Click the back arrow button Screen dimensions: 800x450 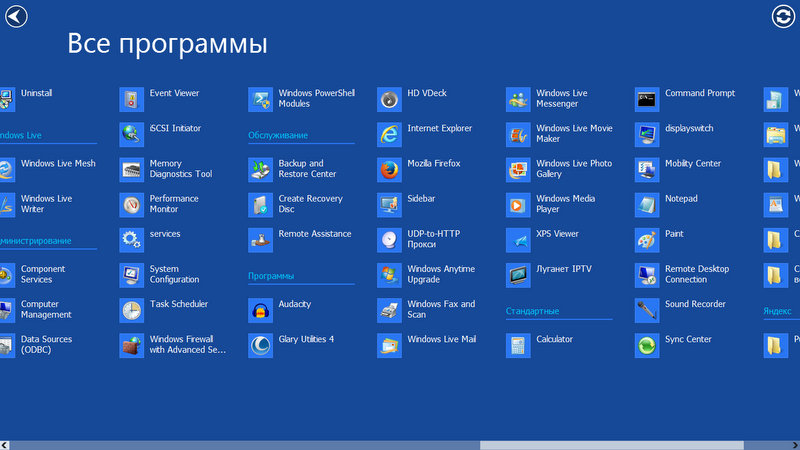[x=16, y=16]
